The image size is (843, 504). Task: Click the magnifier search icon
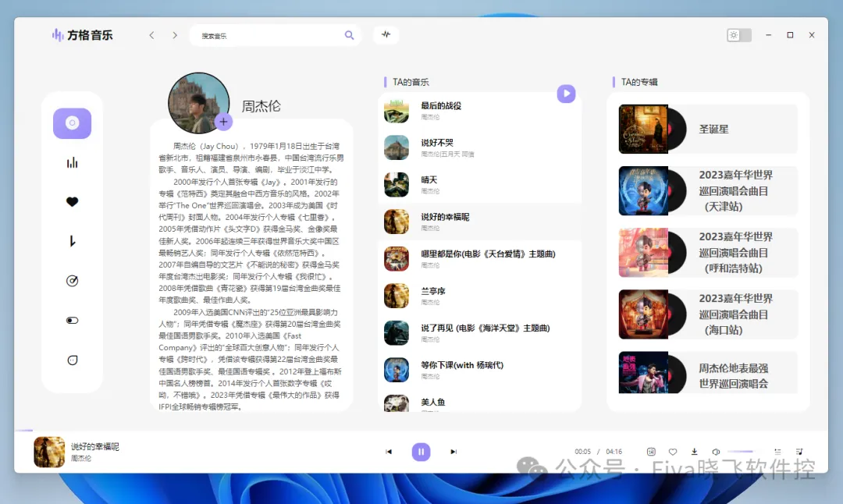(x=350, y=35)
